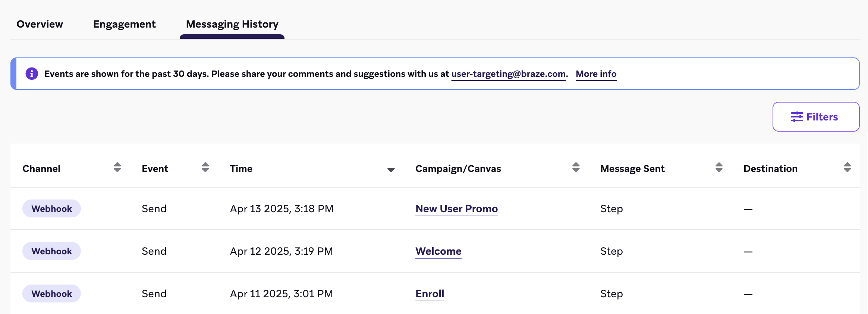Screen dimensions: 868x314
Task: Sort by Destination column arrows
Action: point(847,167)
